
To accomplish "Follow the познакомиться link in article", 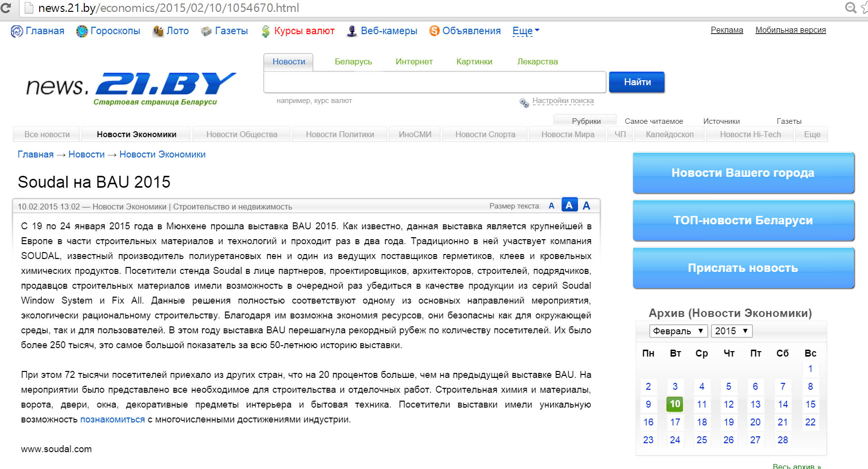I will [113, 419].
